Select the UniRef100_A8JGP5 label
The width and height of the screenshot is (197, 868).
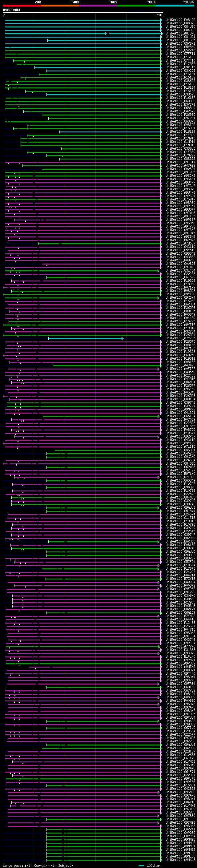pos(180,40)
